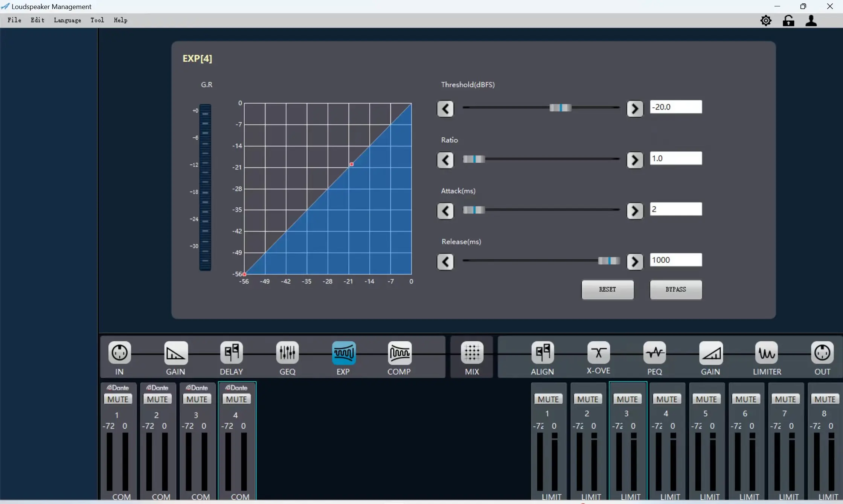The width and height of the screenshot is (843, 504).
Task: Mute input channel 2
Action: pyautogui.click(x=157, y=399)
